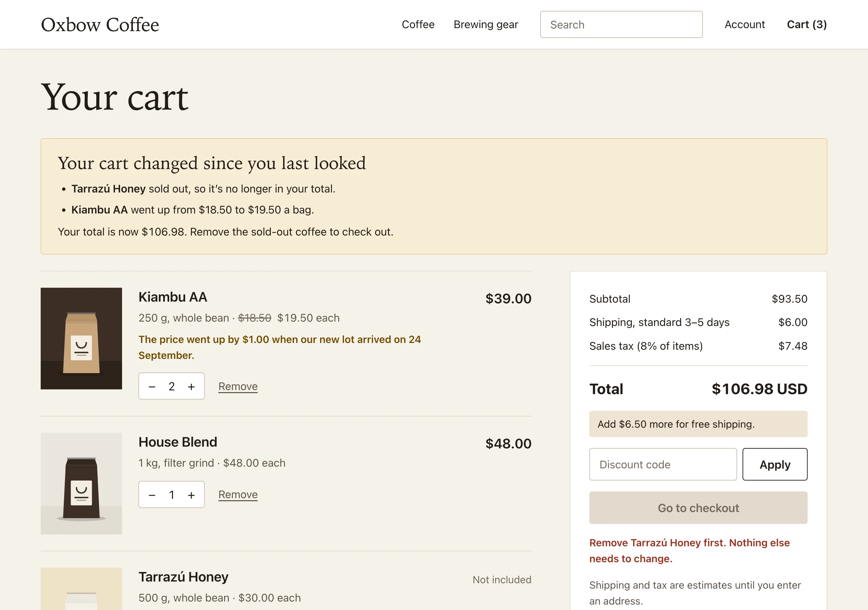The width and height of the screenshot is (868, 610).
Task: Increase House Blend quantity with plus button
Action: pyautogui.click(x=191, y=495)
